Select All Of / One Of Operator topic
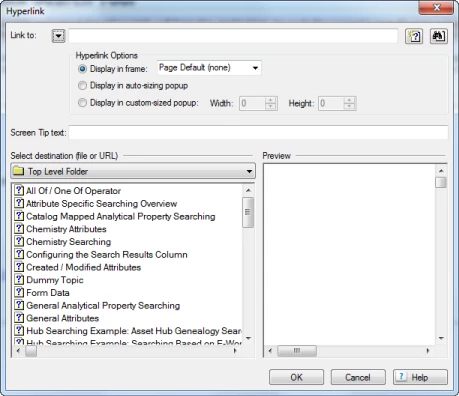459x396 pixels. [x=73, y=191]
